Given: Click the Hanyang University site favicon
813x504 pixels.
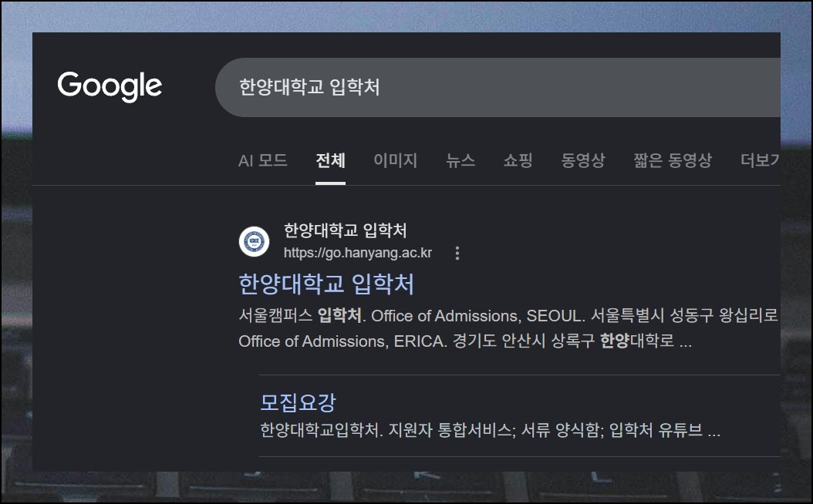Looking at the screenshot, I should tap(254, 241).
